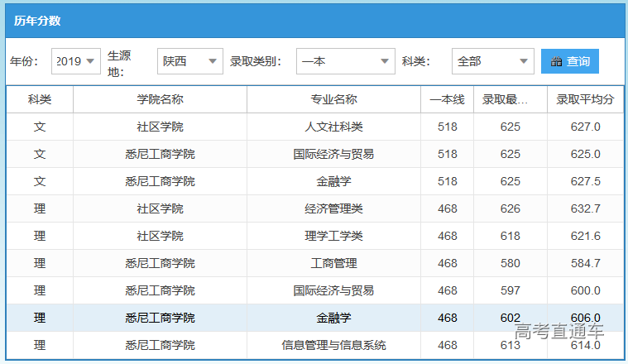The width and height of the screenshot is (628, 364).
Task: Select the 理学工学类 row cell
Action: [333, 236]
